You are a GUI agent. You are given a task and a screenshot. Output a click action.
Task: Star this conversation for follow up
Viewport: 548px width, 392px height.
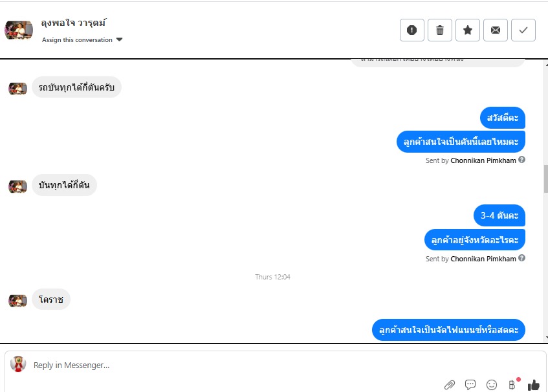point(468,30)
